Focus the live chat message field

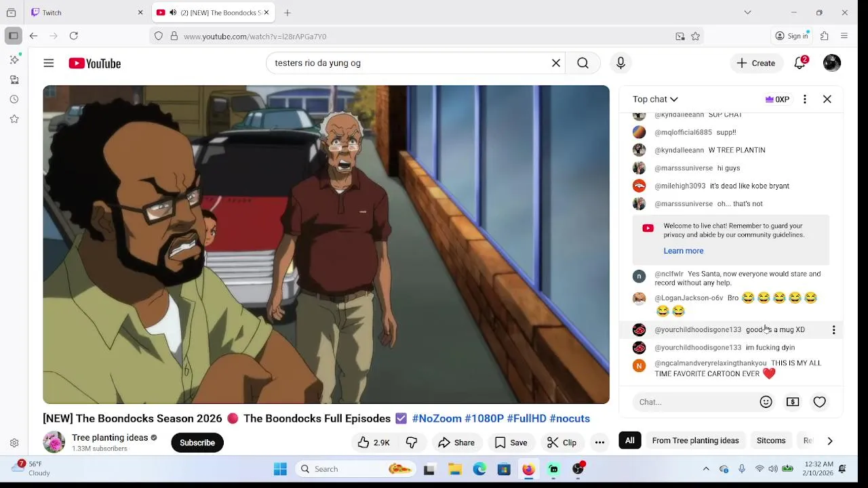(695, 402)
